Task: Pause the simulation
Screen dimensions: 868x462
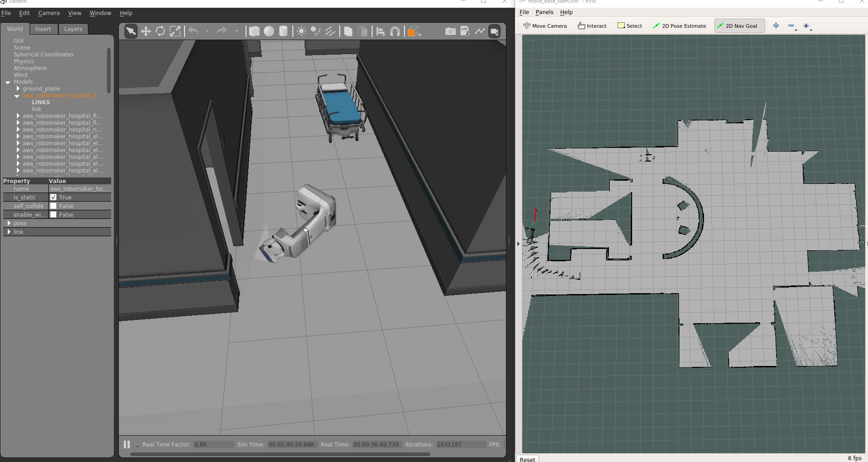Action: (x=127, y=445)
